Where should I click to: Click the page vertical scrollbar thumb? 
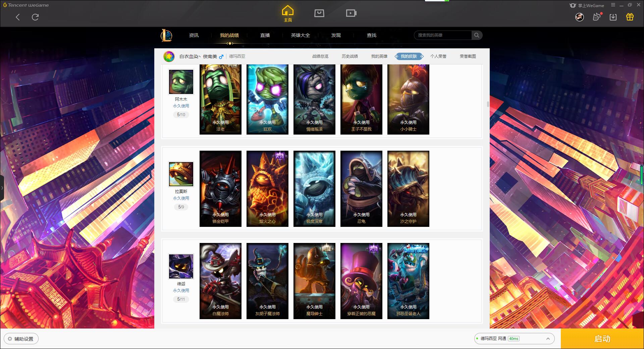(x=488, y=104)
